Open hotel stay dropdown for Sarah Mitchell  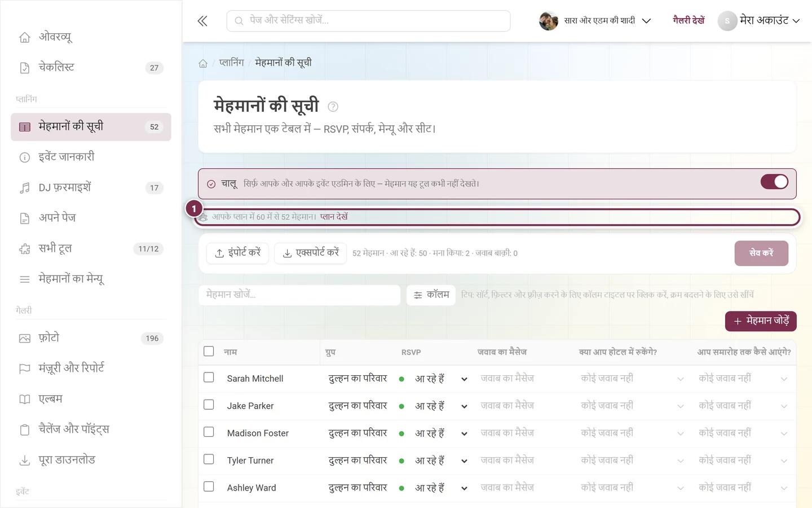pyautogui.click(x=632, y=379)
